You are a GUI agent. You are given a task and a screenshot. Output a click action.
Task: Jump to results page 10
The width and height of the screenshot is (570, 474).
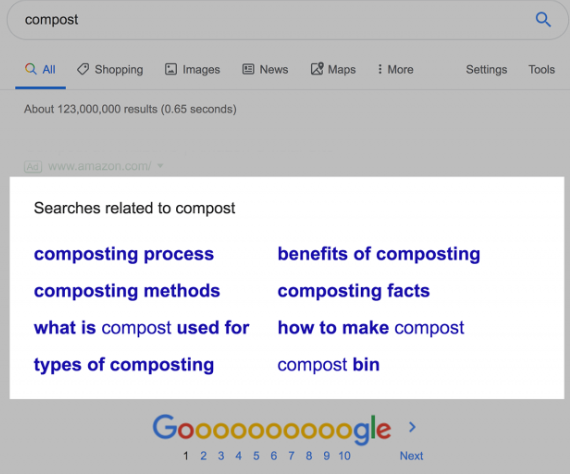344,456
